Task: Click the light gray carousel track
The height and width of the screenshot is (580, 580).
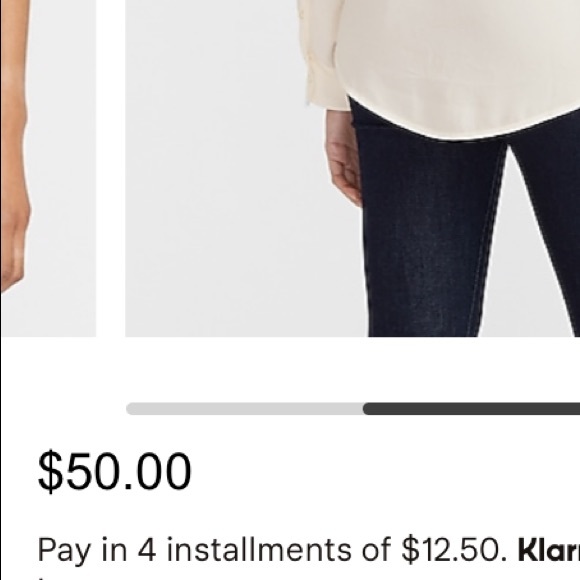Action: 245,409
